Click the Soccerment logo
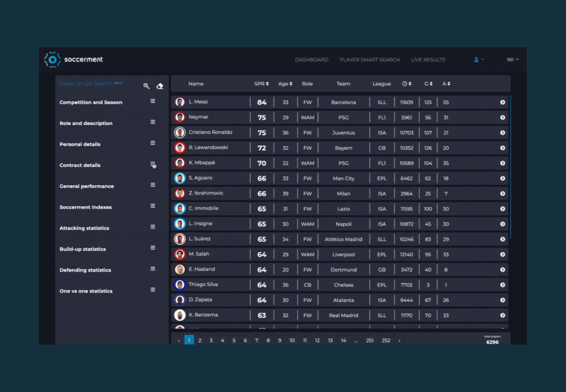This screenshot has width=566, height=392. (74, 60)
